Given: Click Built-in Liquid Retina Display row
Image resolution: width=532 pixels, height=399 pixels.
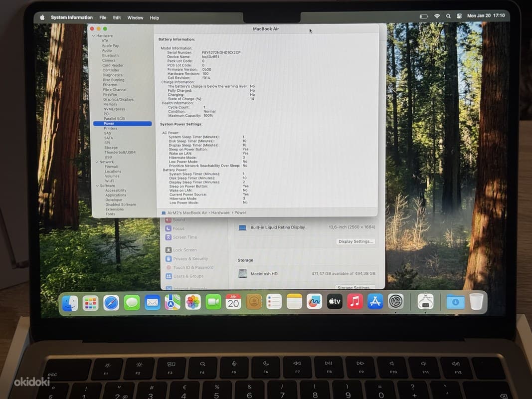Looking at the screenshot, I should click(x=307, y=227).
